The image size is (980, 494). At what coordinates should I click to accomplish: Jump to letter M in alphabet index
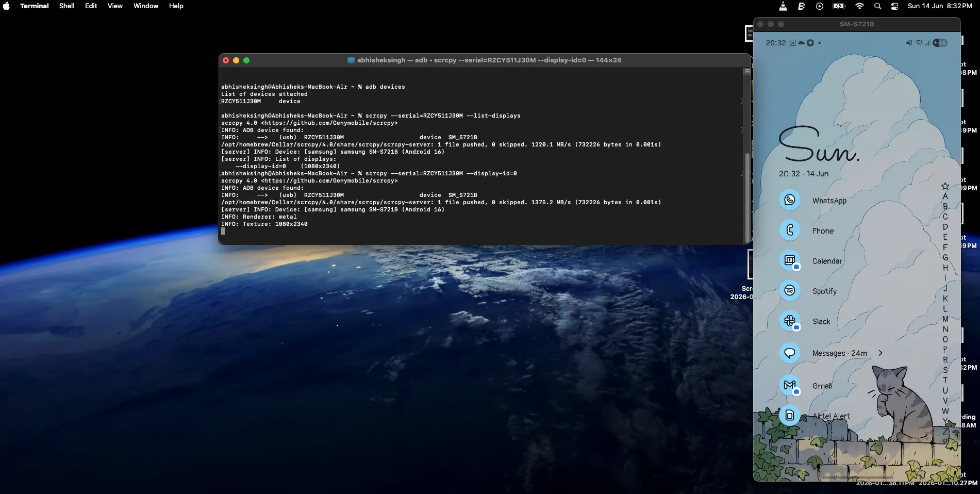(x=945, y=319)
